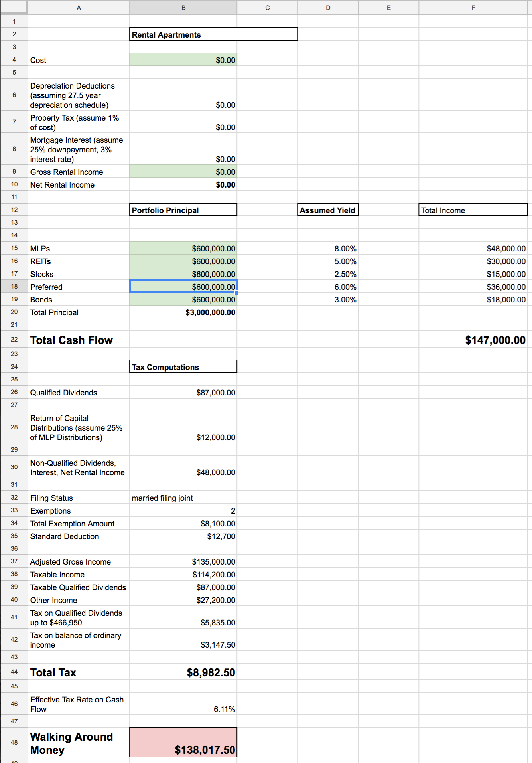Image resolution: width=532 pixels, height=763 pixels.
Task: Select column B header
Action: (x=183, y=8)
